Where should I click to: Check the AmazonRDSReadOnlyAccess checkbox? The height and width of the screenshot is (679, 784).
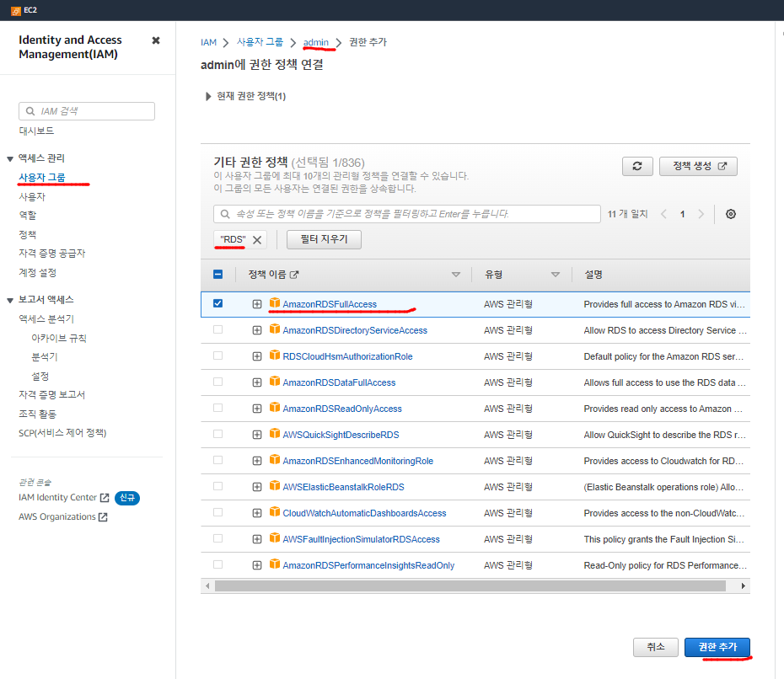tap(217, 408)
